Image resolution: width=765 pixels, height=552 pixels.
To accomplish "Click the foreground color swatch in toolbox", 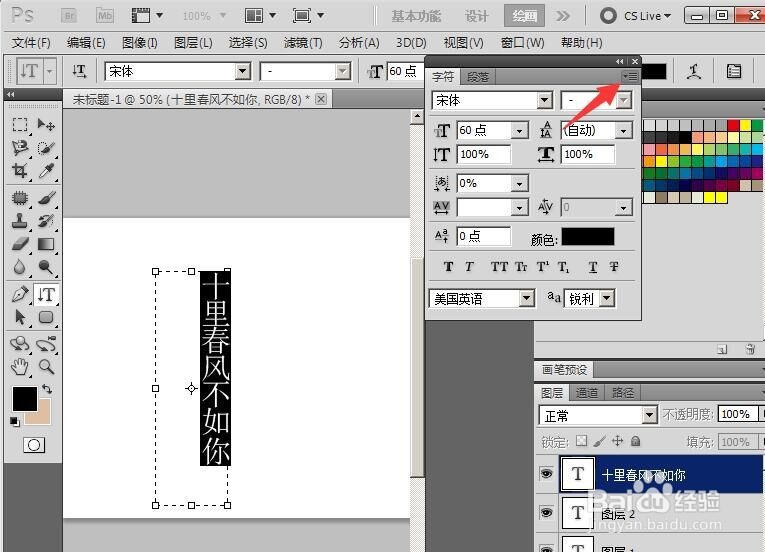I will point(24,399).
